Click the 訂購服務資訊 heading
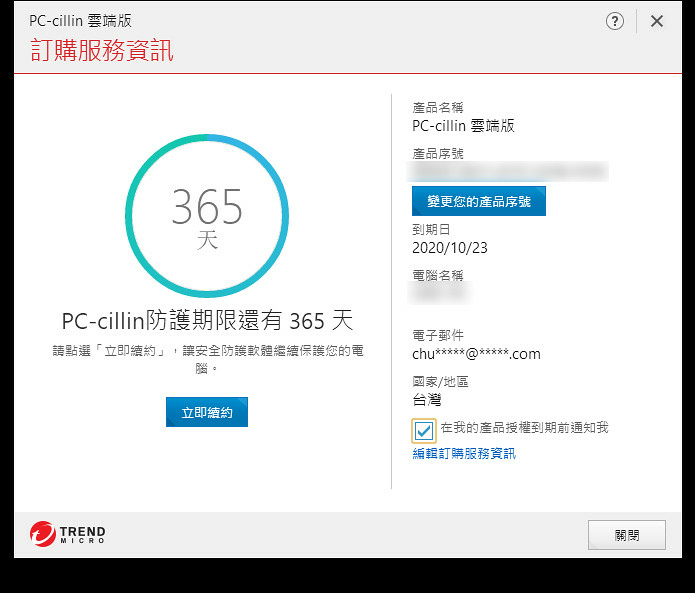This screenshot has width=695, height=593. point(102,50)
